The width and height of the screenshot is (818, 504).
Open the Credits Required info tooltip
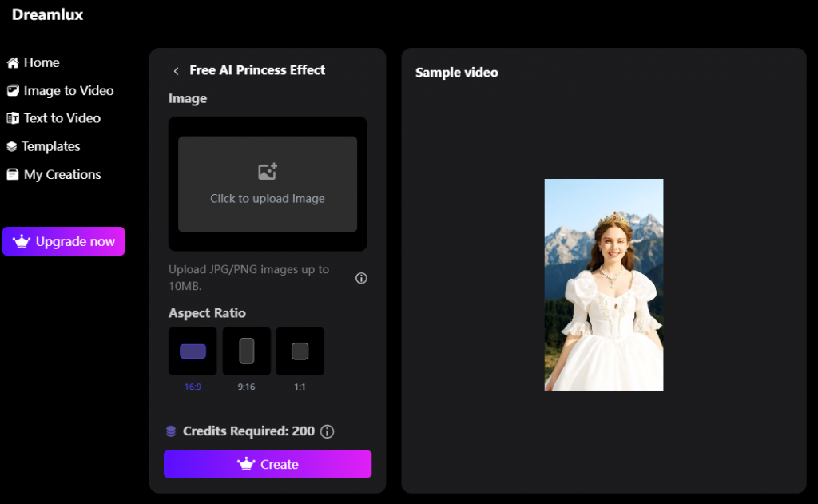pos(327,431)
